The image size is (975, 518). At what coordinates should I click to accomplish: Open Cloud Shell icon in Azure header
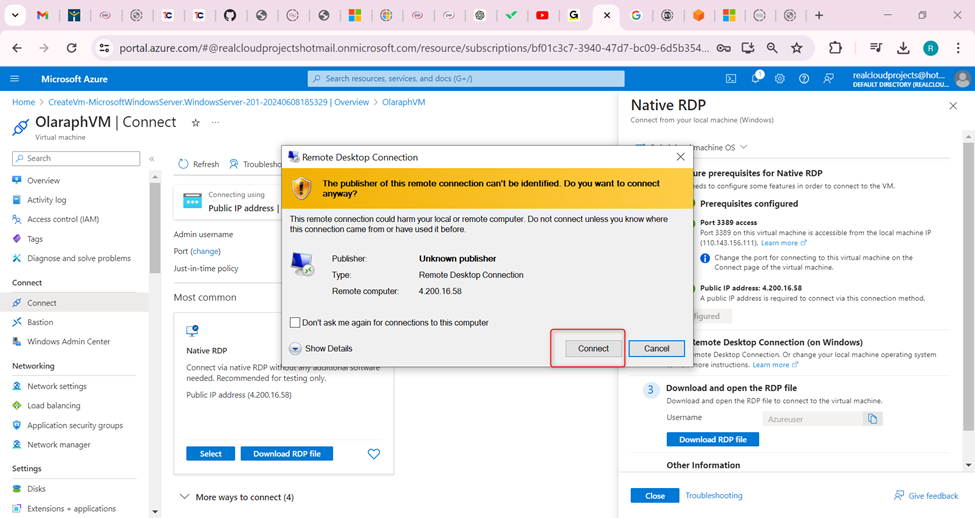pos(731,79)
